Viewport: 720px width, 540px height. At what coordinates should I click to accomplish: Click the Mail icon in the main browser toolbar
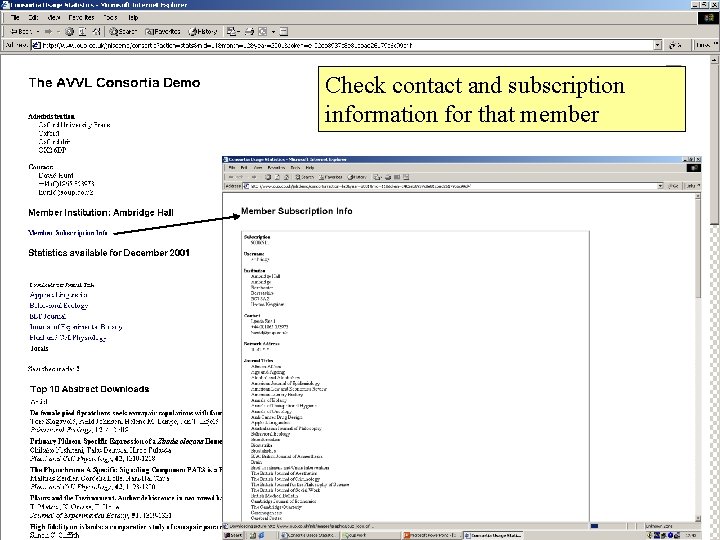pos(231,31)
